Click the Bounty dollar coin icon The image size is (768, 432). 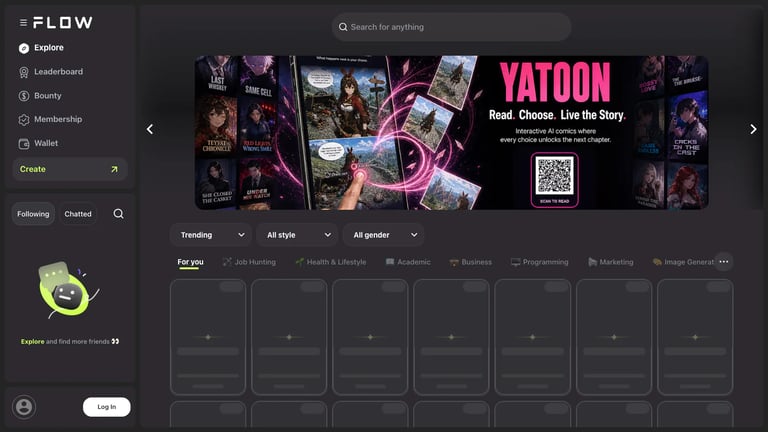click(x=24, y=96)
